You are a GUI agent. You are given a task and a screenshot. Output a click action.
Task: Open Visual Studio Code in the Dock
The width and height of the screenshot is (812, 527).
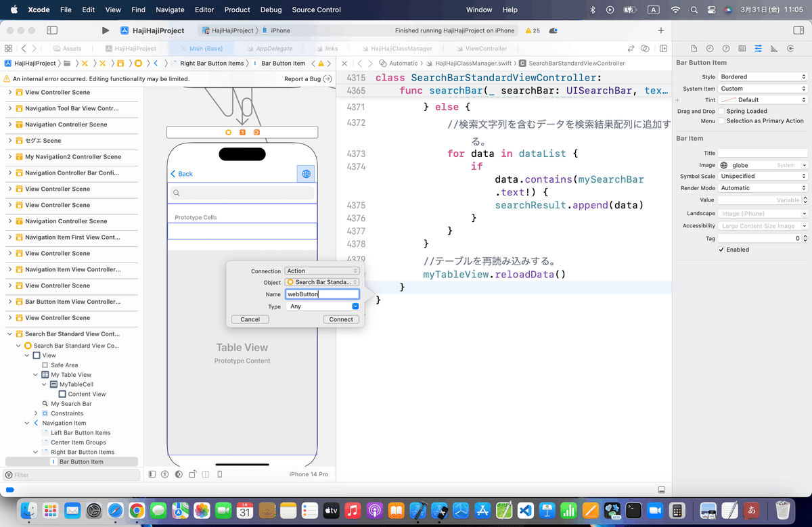[x=526, y=510]
